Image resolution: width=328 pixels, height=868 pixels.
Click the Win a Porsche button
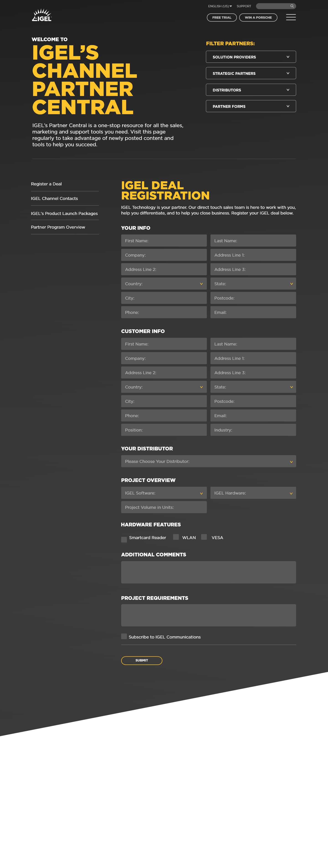click(x=258, y=18)
